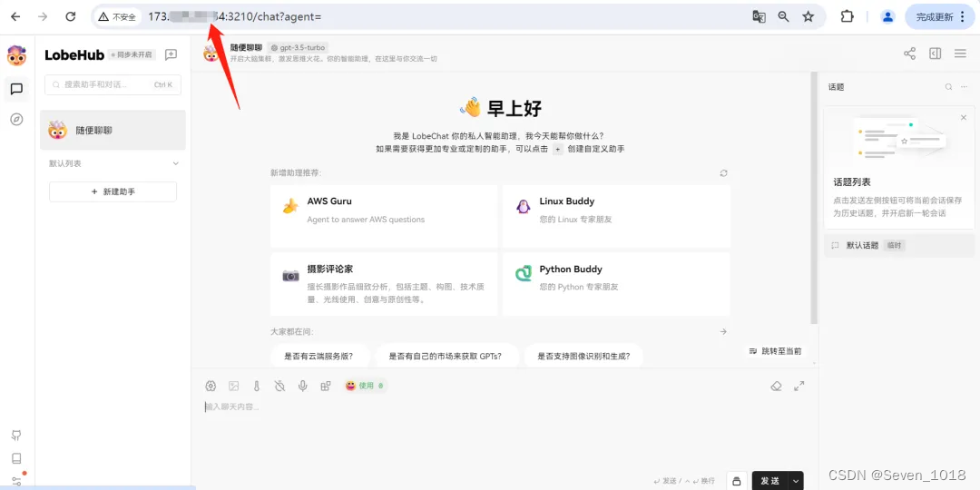
Task: Search topics with magnifier in 话题 panel
Action: (949, 87)
